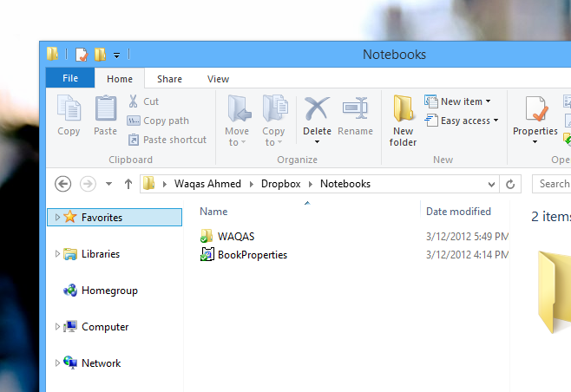
Task: Open Customize Quick Access Toolbar dropdown
Action: (x=116, y=56)
